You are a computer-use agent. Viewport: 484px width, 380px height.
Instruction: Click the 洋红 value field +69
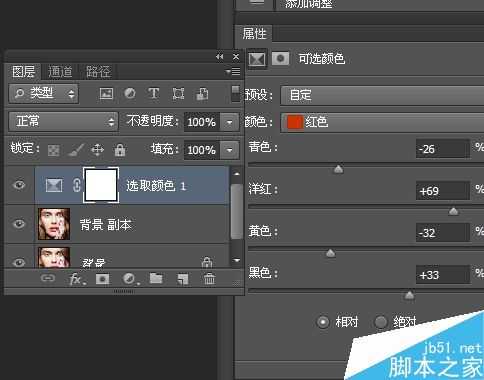443,191
